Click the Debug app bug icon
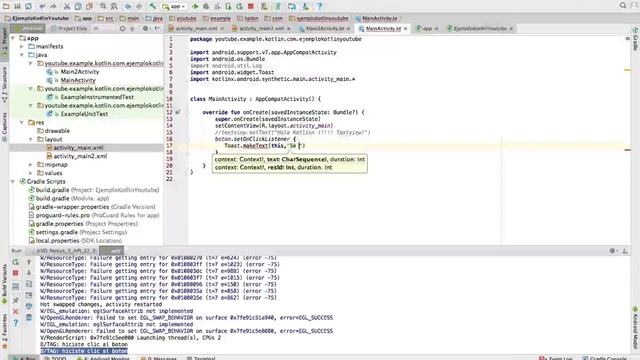 [x=207, y=6]
